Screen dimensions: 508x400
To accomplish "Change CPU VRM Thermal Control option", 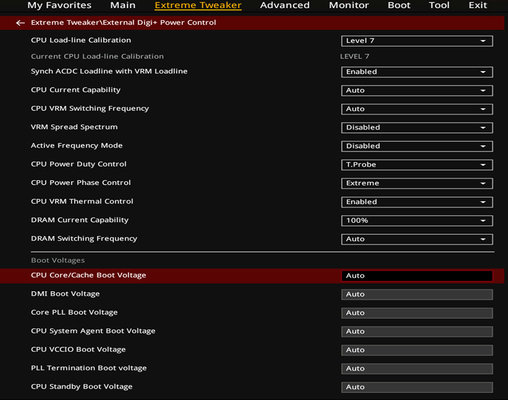I will [x=417, y=202].
